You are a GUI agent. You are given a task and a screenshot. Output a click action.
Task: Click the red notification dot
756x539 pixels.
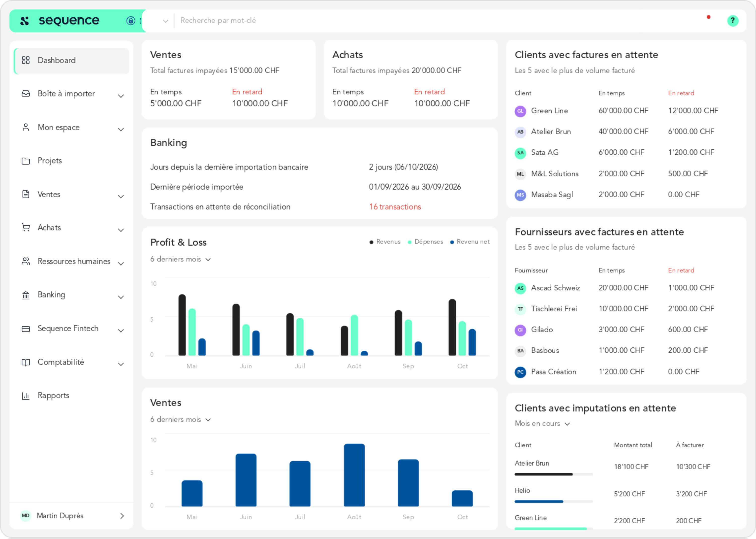point(708,17)
